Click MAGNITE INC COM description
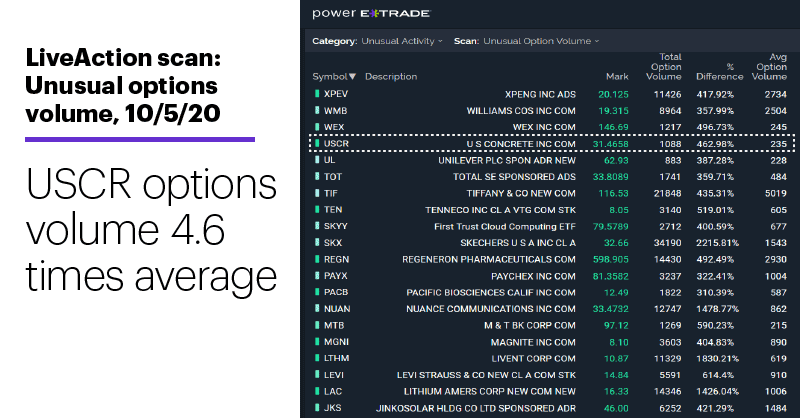The width and height of the screenshot is (800, 418). point(533,342)
